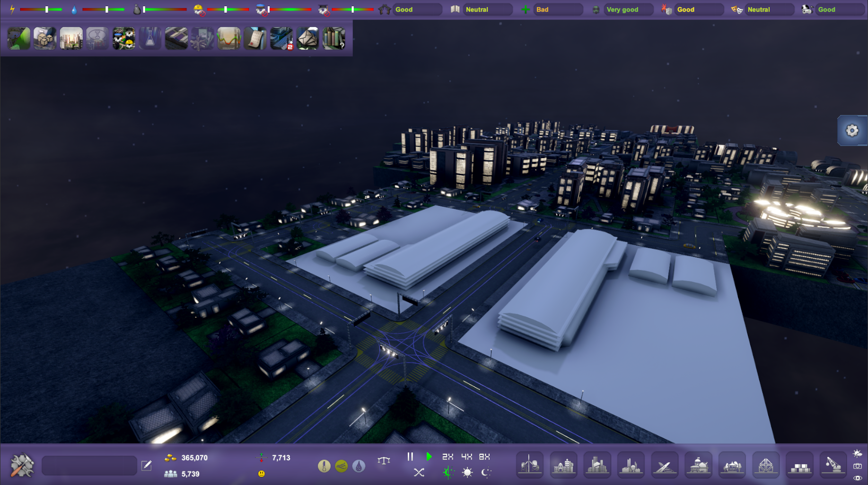Open the policy scroll document icon

point(255,38)
